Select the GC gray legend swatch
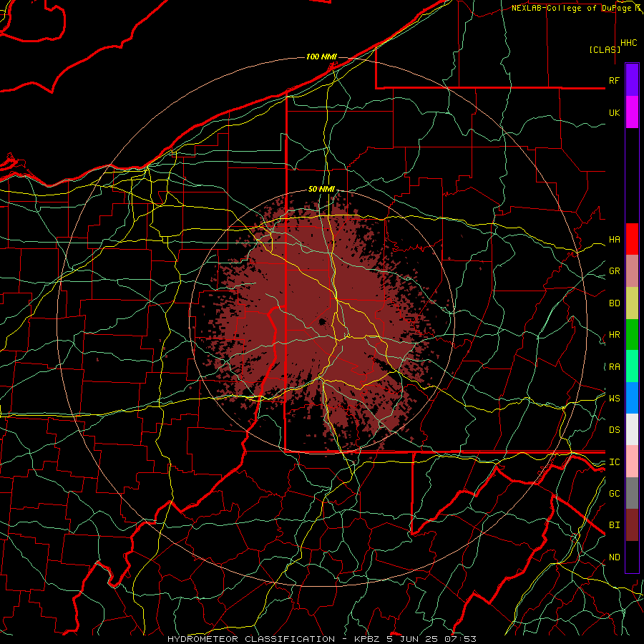The width and height of the screenshot is (644, 644). pyautogui.click(x=632, y=493)
